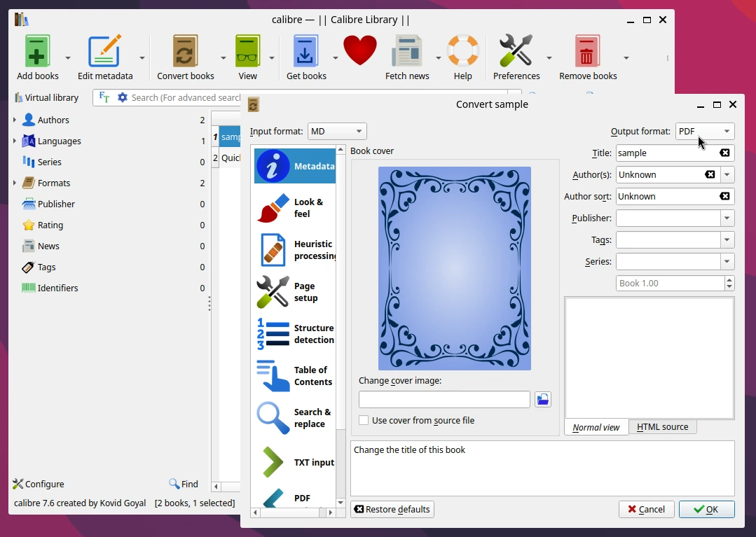Switch to the HTML source tab
This screenshot has height=537, width=756.
(x=662, y=427)
